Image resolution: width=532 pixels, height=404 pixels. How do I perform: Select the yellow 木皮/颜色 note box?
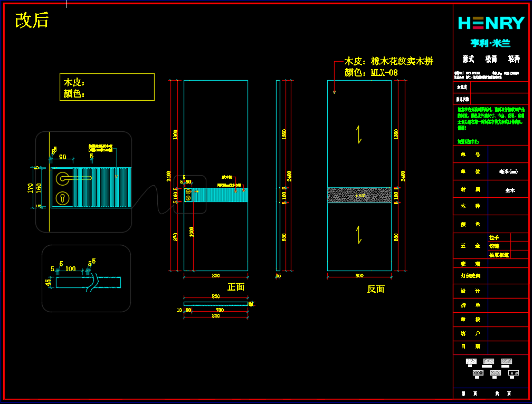coord(107,87)
